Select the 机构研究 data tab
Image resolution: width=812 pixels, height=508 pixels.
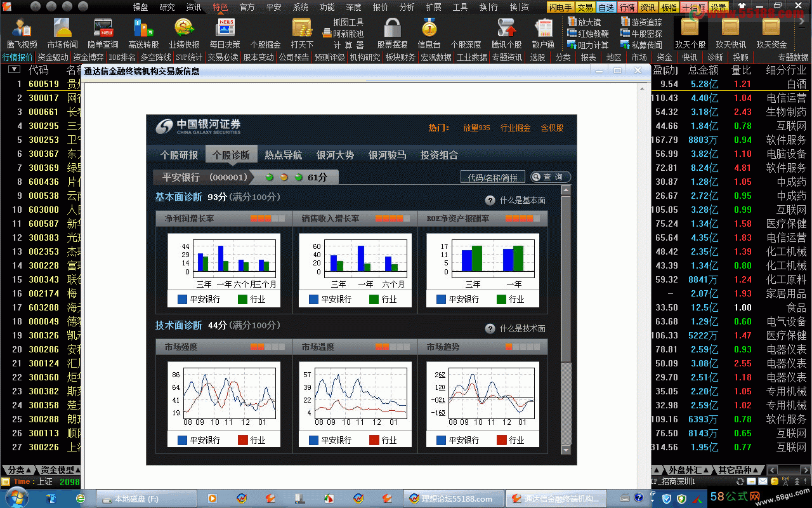coord(365,57)
